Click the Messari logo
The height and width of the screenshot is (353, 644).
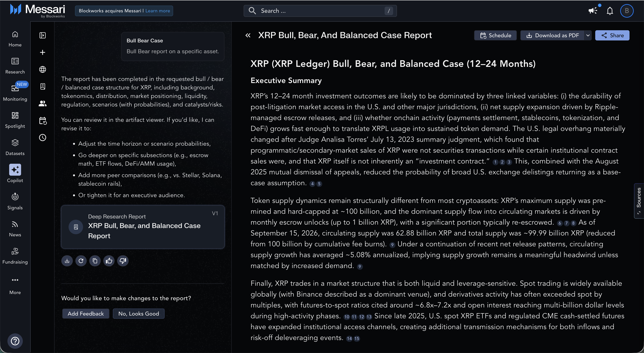(x=37, y=10)
